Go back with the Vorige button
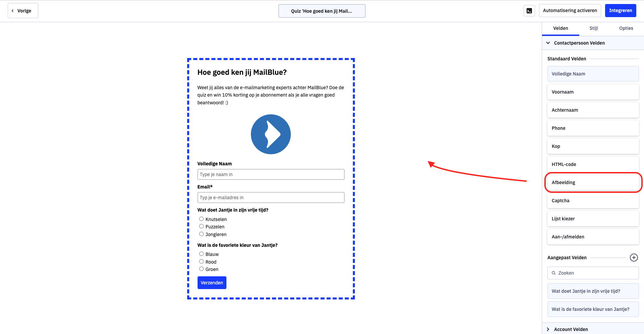The width and height of the screenshot is (644, 334). click(x=23, y=11)
